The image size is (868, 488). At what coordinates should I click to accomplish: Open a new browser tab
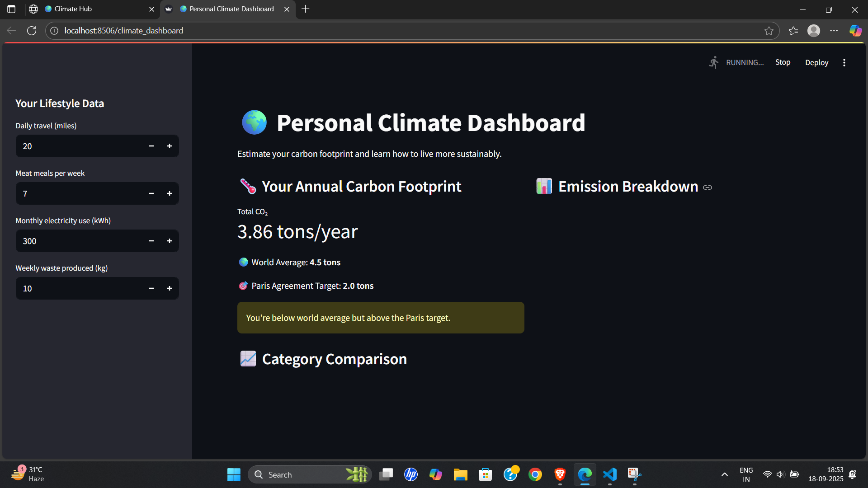coord(306,9)
